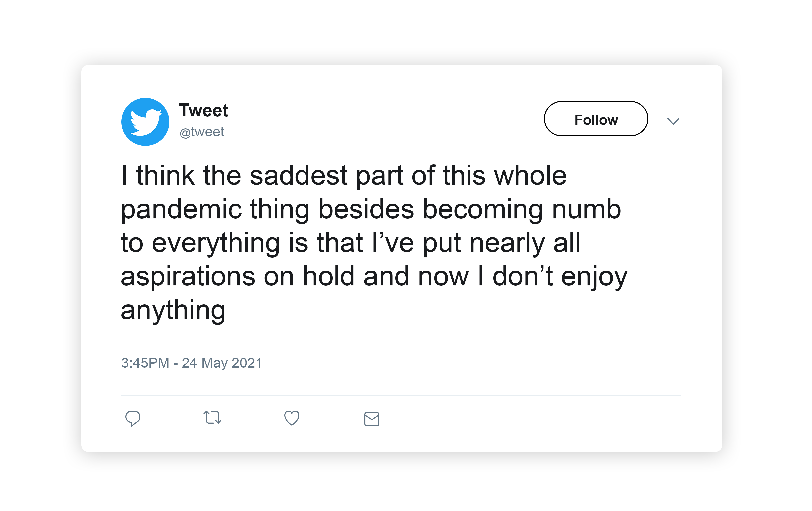Click the time "3:45PM" in the timestamp
The width and height of the screenshot is (812, 511).
pos(145,363)
